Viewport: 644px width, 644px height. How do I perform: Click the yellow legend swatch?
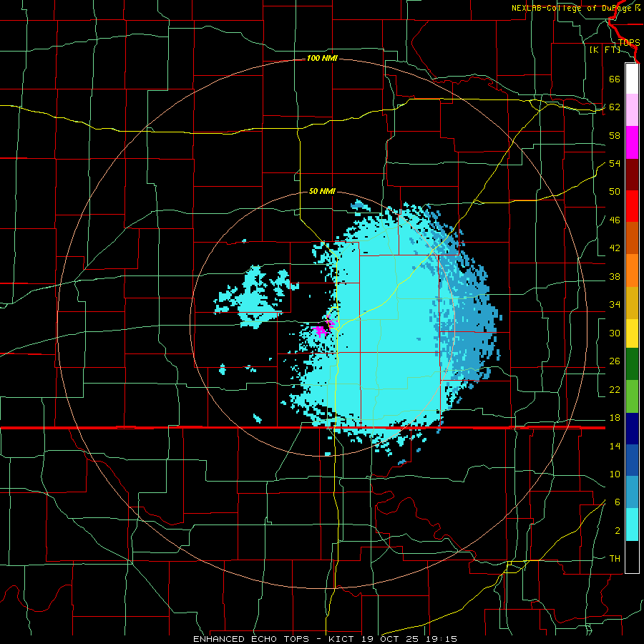632,333
